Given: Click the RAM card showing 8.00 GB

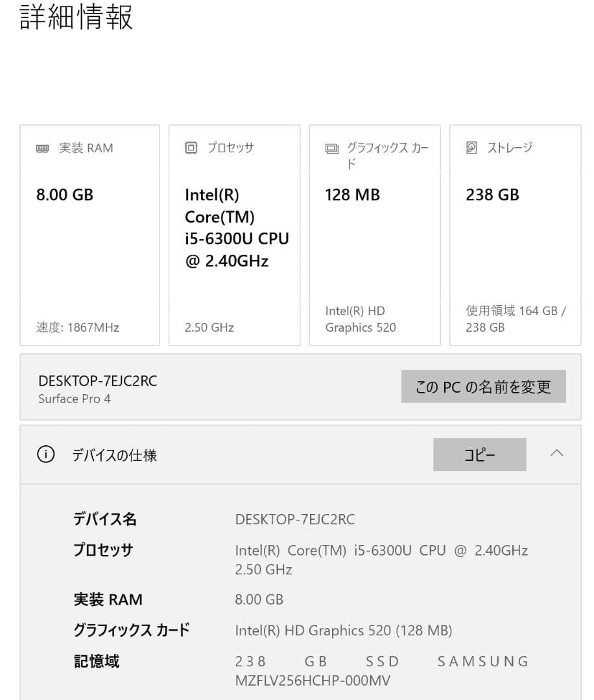Looking at the screenshot, I should [89, 235].
